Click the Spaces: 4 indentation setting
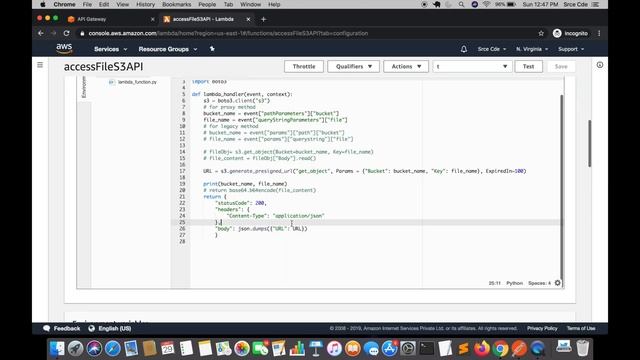This screenshot has height=360, width=640. (539, 283)
